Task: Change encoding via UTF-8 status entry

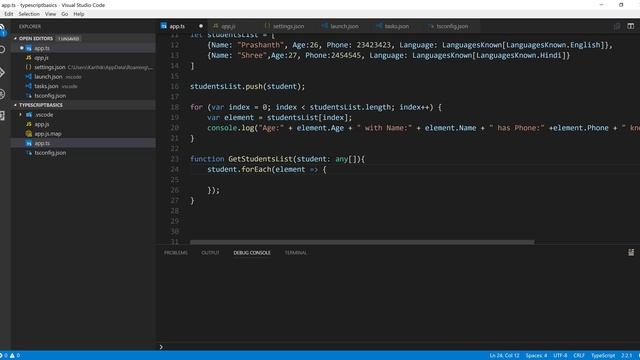Action: [560, 356]
